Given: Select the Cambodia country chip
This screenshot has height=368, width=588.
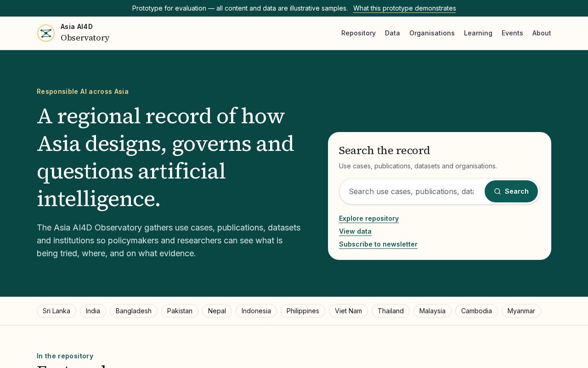Looking at the screenshot, I should 476,311.
